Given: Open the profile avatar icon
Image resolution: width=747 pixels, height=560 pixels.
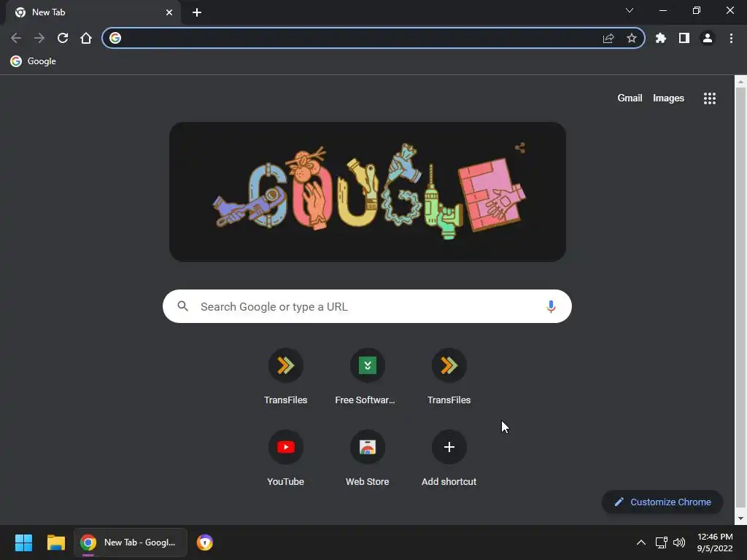Looking at the screenshot, I should [708, 38].
